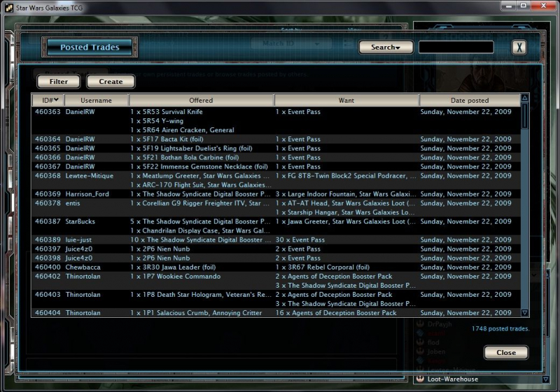Click Chandrilan Display Case offered item

click(x=200, y=230)
